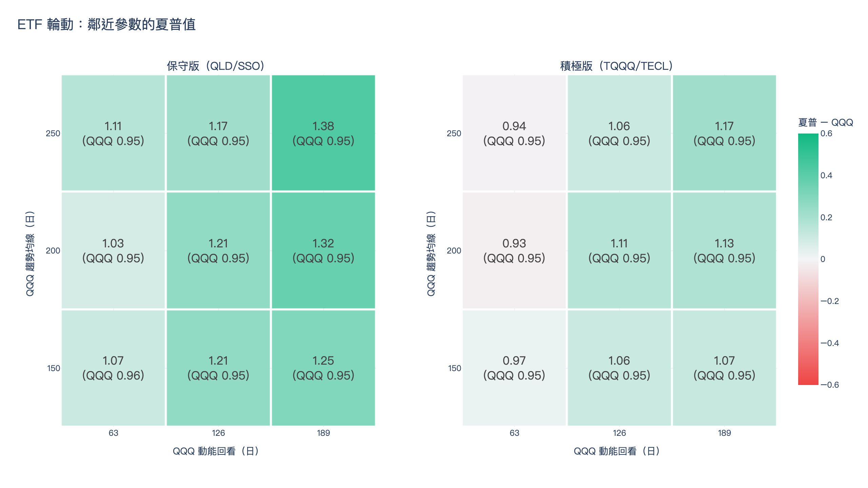This screenshot has height=488, width=868.
Task: Click the left chart's QQQ 動能回看 axis label
Action: 216,451
